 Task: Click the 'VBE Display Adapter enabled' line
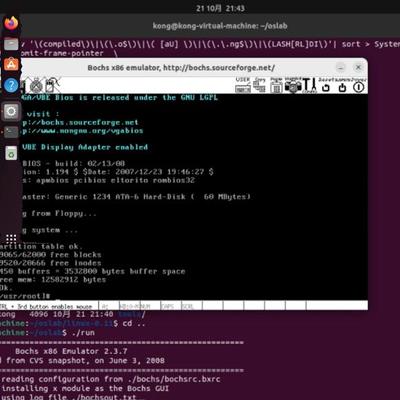click(85, 147)
